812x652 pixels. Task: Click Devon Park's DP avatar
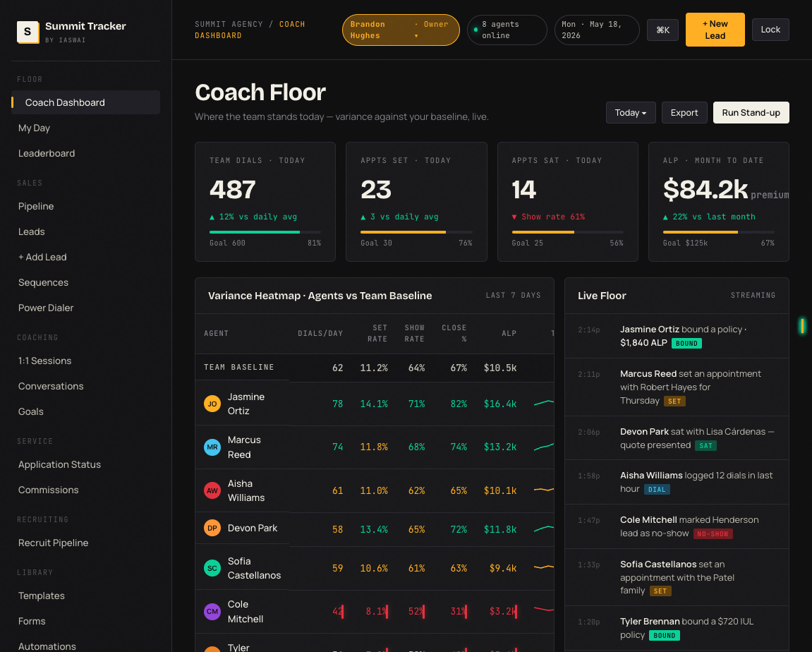[x=212, y=528]
